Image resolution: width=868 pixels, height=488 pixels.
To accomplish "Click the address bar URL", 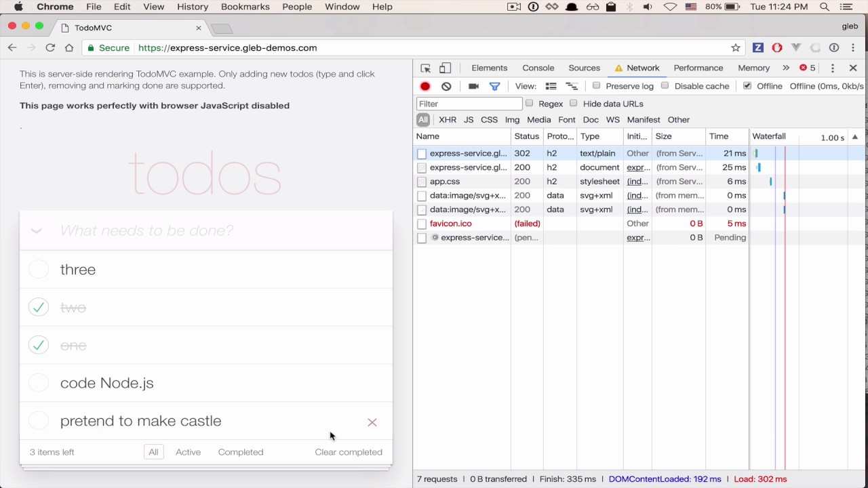I will point(227,48).
